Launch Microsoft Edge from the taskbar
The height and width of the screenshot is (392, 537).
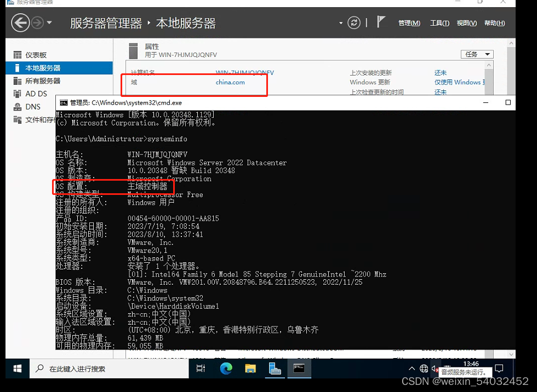coord(226,368)
